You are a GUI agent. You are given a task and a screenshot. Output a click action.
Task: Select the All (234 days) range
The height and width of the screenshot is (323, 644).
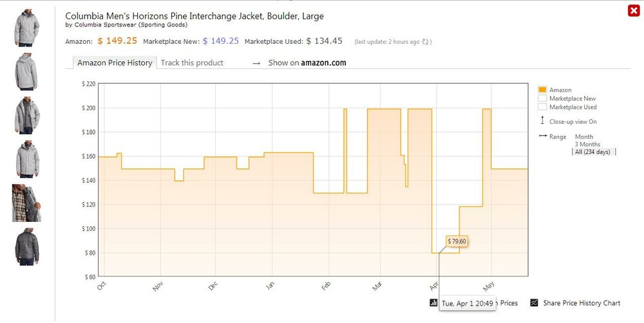tap(593, 152)
